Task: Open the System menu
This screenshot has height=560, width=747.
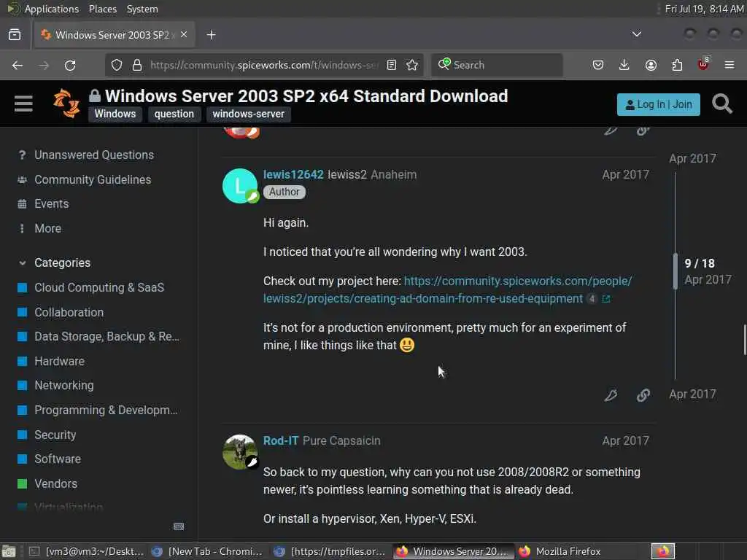Action: (x=142, y=9)
